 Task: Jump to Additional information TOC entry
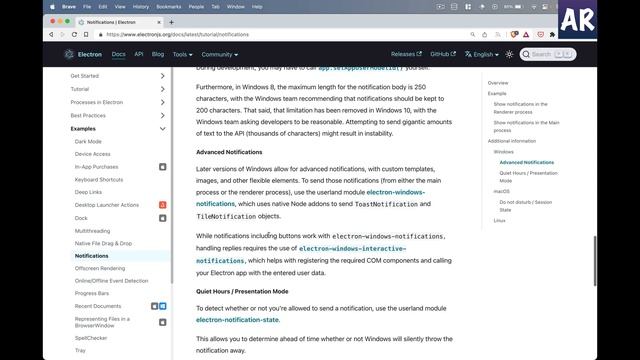[x=512, y=141]
